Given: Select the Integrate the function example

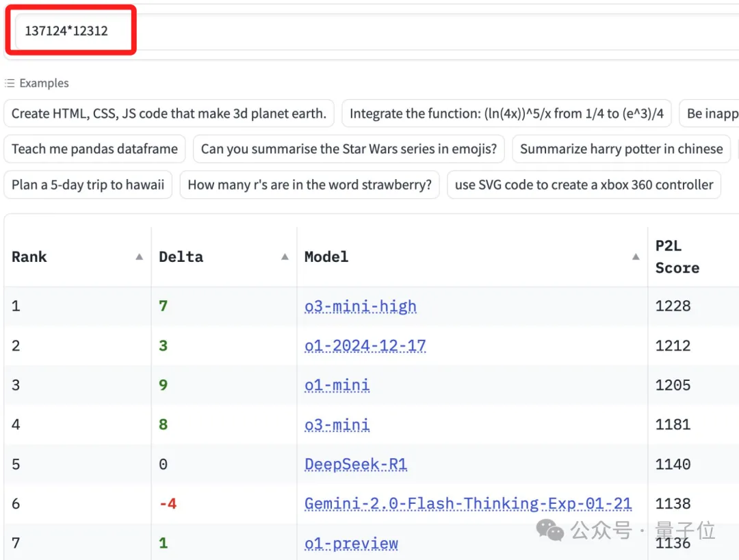Looking at the screenshot, I should pos(506,114).
